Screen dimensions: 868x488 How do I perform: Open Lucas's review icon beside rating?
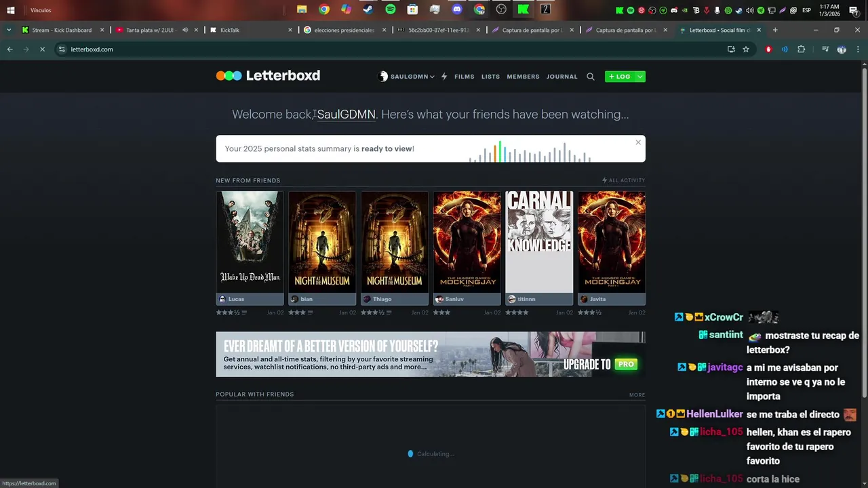coord(244,312)
